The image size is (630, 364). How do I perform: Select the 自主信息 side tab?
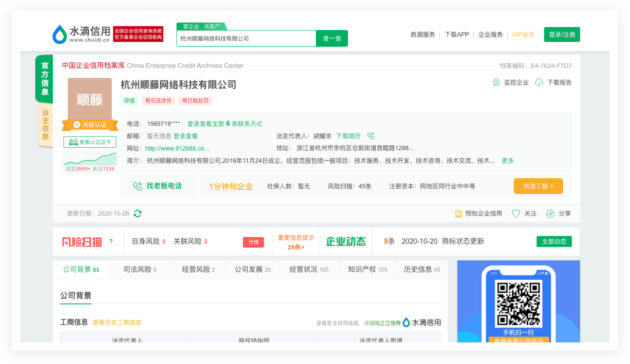45,124
